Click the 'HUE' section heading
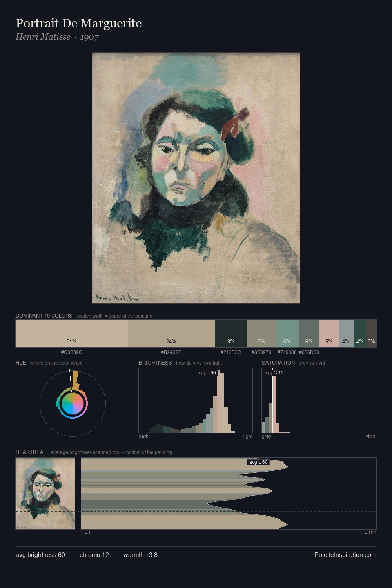The image size is (392, 588). [x=21, y=363]
